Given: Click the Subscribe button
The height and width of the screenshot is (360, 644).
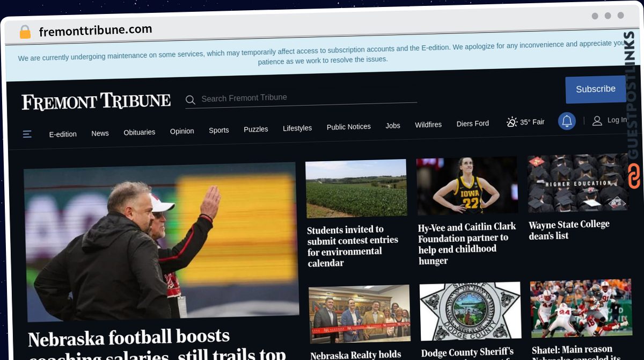Looking at the screenshot, I should 596,89.
